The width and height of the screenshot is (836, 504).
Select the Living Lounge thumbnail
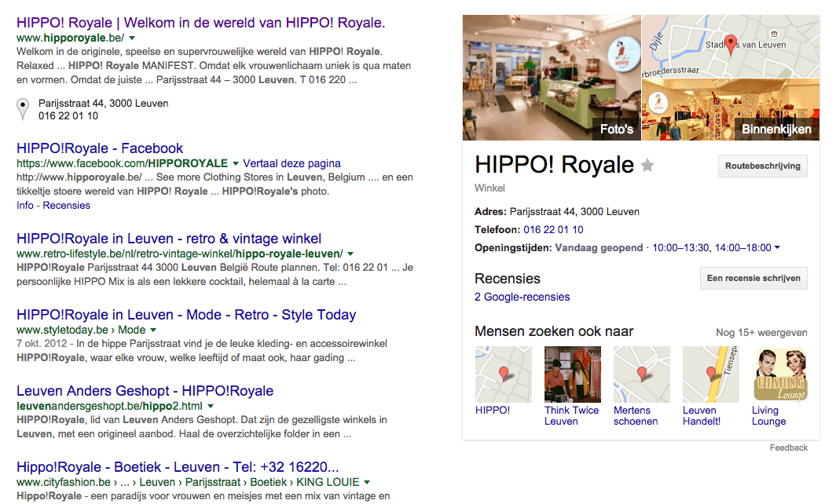coord(780,374)
